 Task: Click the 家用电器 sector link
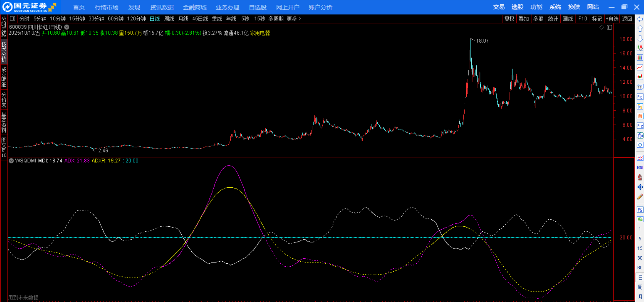point(260,33)
